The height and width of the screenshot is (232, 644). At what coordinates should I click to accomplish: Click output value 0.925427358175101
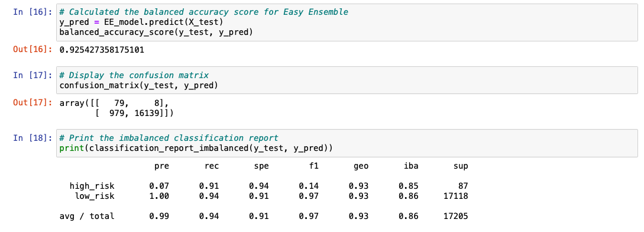point(102,50)
